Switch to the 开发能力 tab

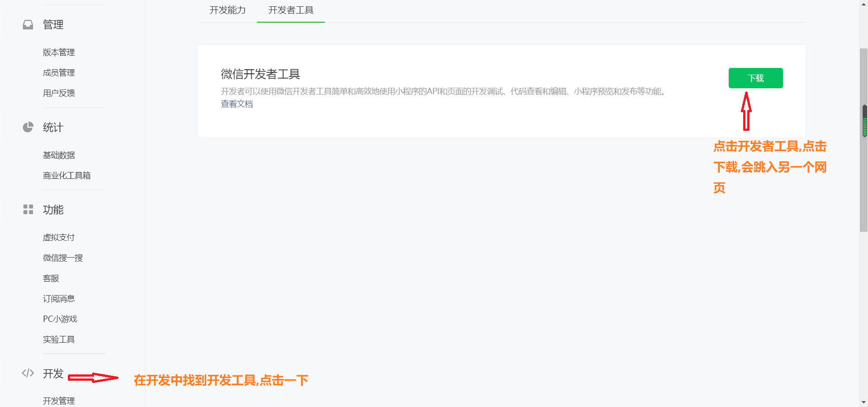pyautogui.click(x=228, y=10)
